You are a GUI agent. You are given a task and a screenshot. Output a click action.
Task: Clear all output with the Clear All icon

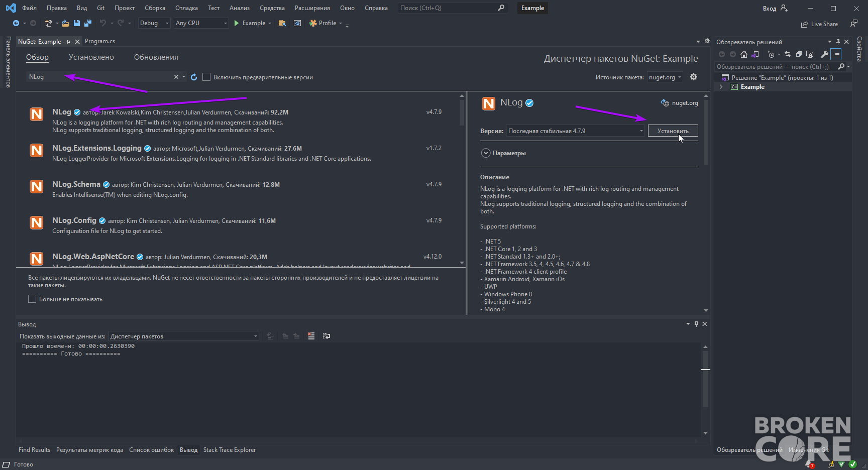[x=311, y=336]
